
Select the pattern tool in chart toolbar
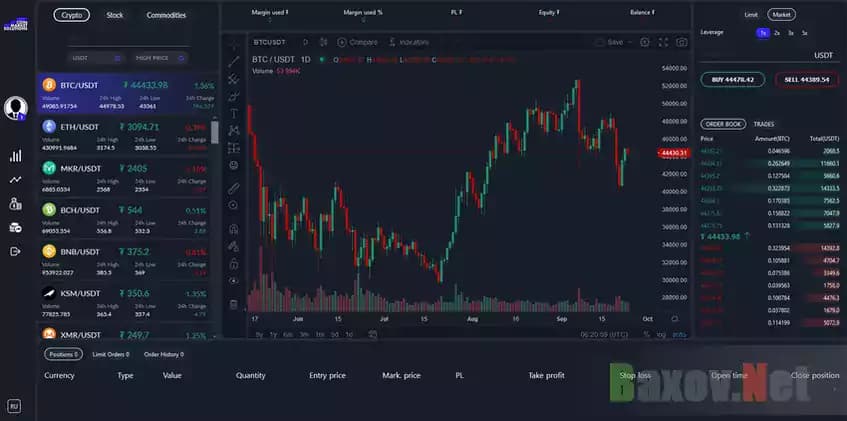[x=234, y=130]
